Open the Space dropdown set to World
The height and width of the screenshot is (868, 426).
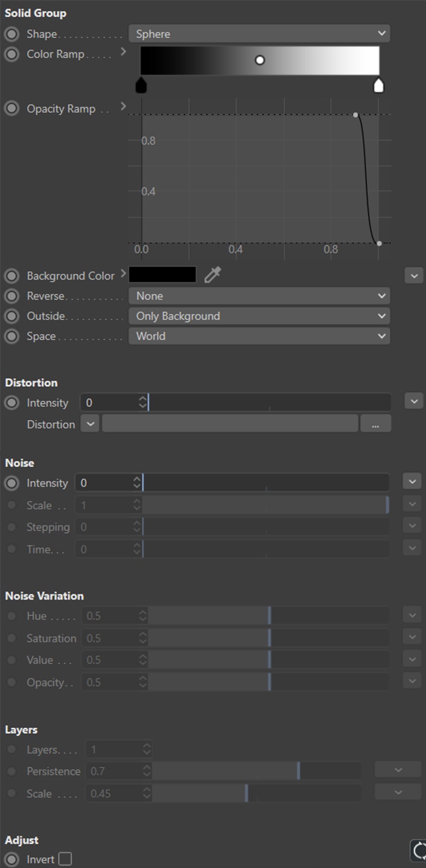coord(259,336)
